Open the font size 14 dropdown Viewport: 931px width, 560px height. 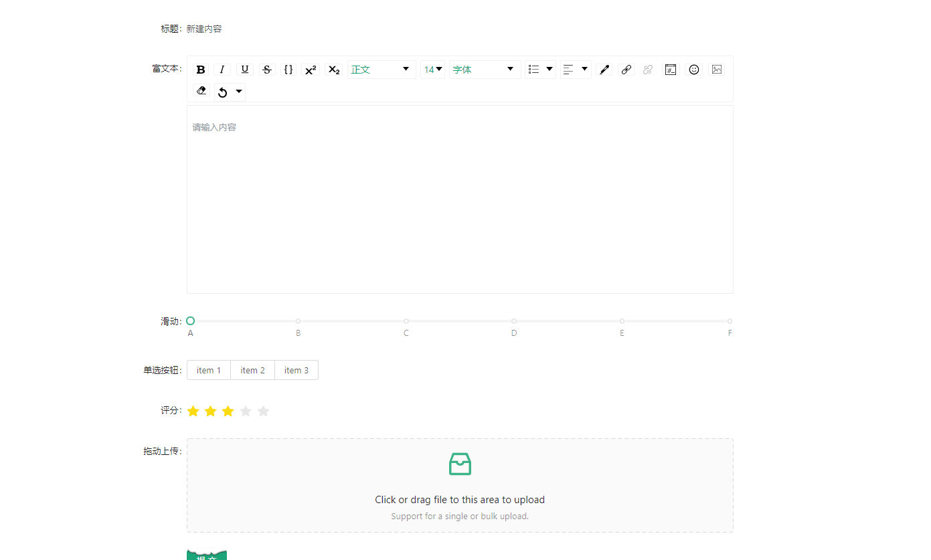point(432,70)
